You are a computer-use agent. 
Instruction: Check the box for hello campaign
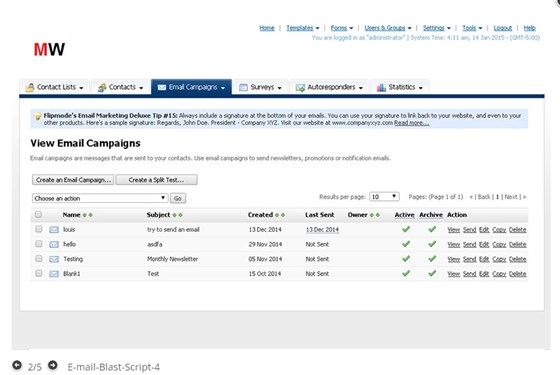tap(39, 244)
